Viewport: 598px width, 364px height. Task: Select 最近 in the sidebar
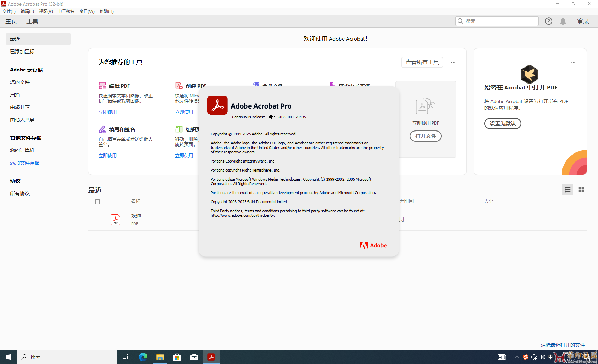coord(38,39)
